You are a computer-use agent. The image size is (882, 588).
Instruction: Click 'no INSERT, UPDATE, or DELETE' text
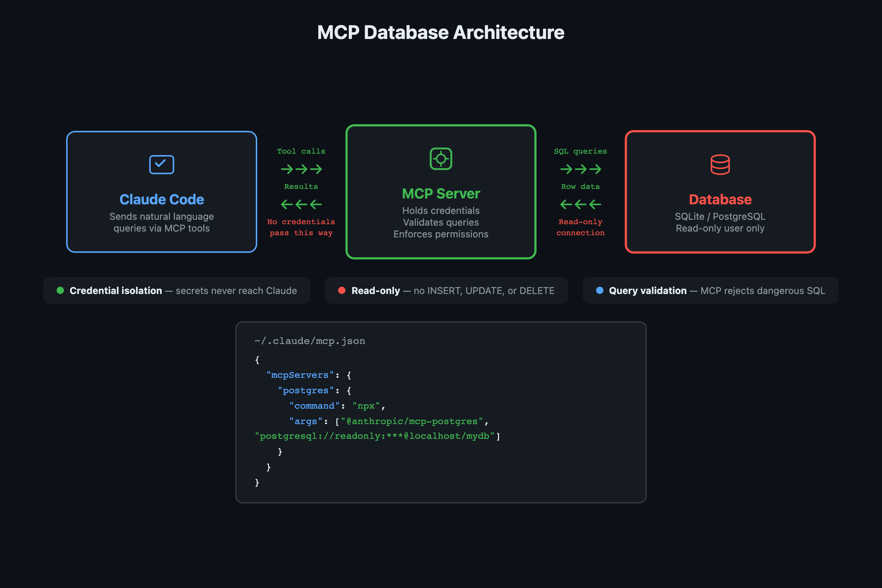[484, 291]
